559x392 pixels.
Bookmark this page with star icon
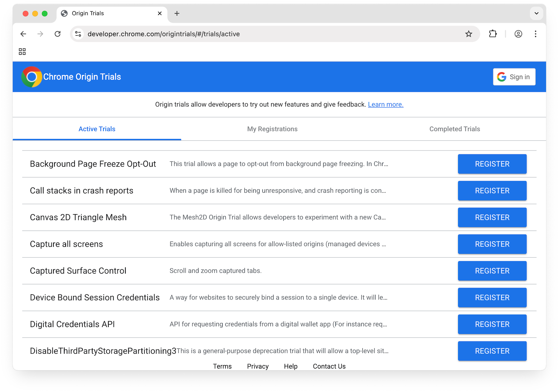(x=469, y=34)
